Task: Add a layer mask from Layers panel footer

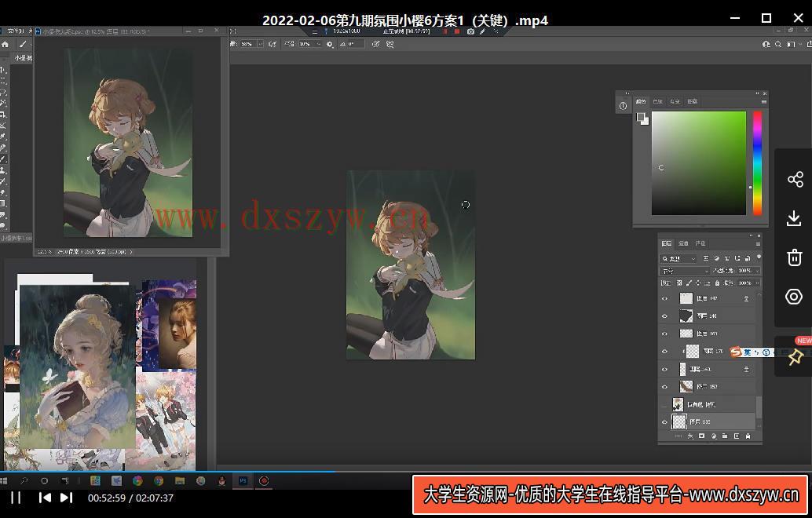Action: [x=702, y=436]
